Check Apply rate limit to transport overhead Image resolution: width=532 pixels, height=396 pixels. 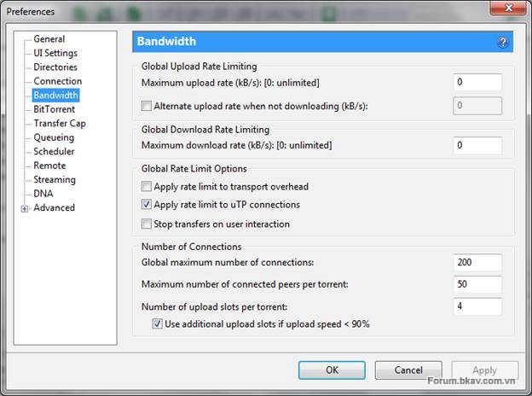click(x=147, y=187)
